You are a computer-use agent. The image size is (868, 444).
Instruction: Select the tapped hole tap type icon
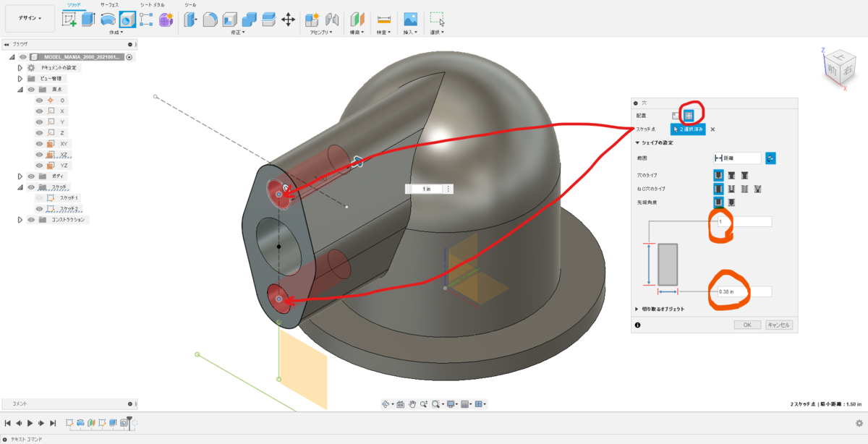click(744, 189)
